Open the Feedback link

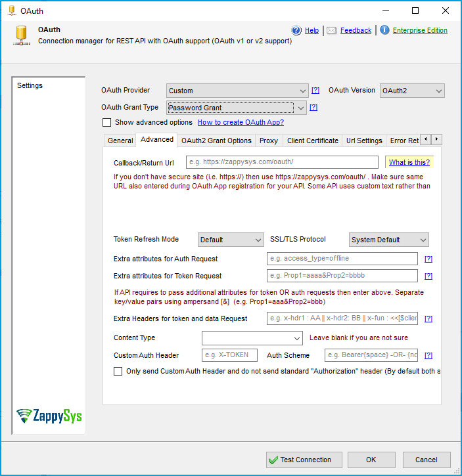[356, 30]
